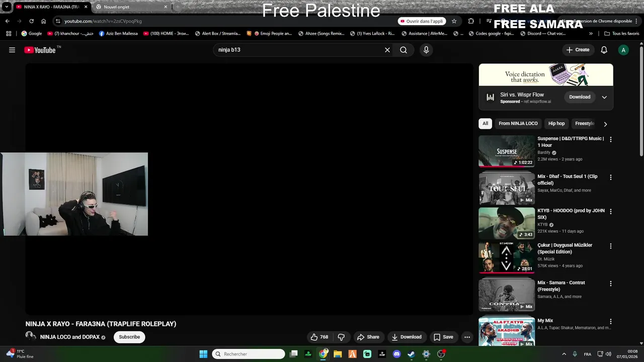Viewport: 644px width, 362px height.
Task: Open Tous les favoris folder
Action: pos(621,33)
